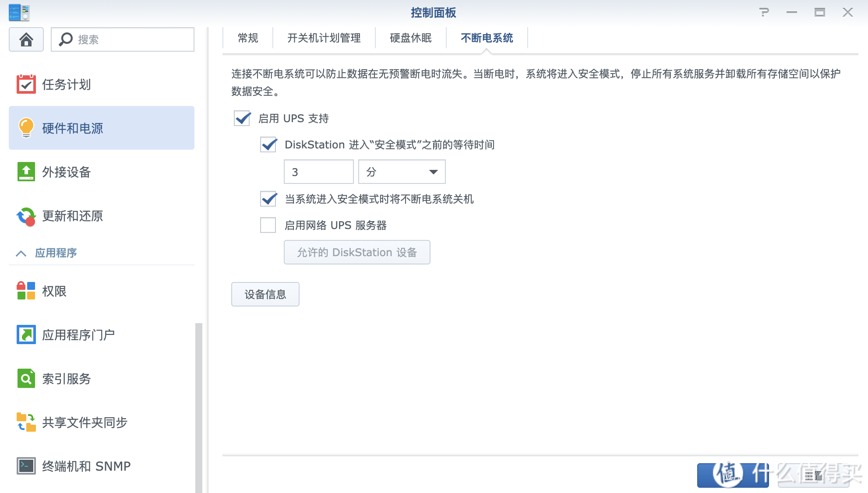Open the 分 time unit dropdown

coord(402,172)
